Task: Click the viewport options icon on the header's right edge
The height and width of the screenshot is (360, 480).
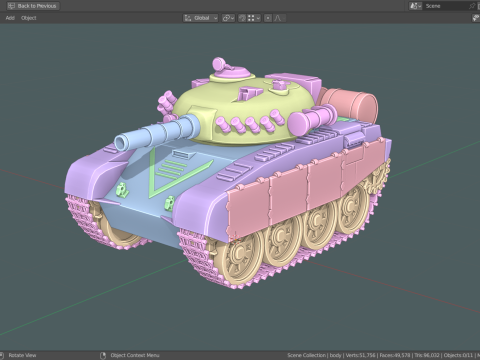Action: pyautogui.click(x=476, y=18)
